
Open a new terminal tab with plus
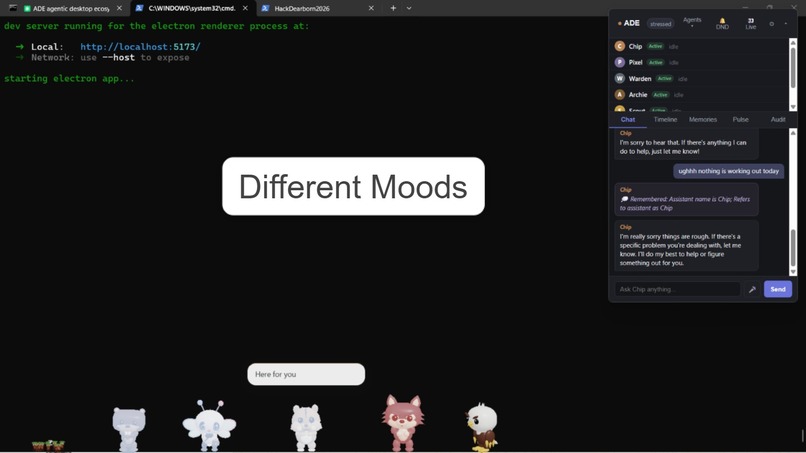[x=393, y=8]
